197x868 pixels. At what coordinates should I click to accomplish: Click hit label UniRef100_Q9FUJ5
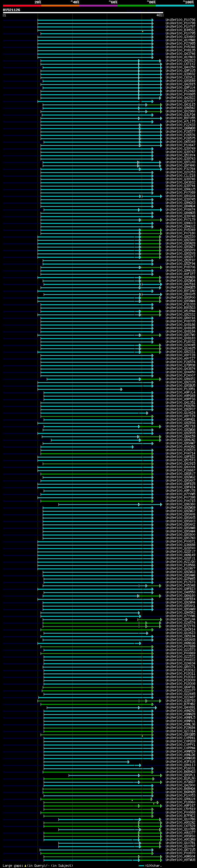coord(180,71)
